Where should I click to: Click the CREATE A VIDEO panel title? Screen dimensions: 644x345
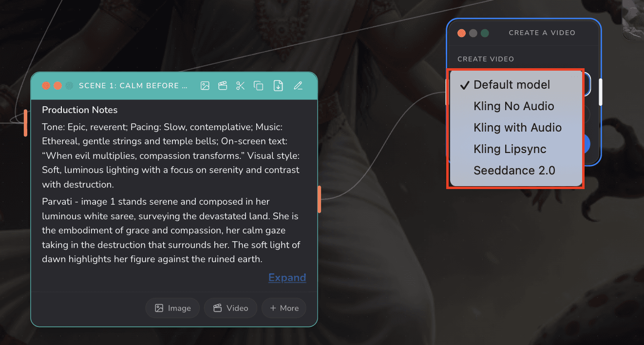click(542, 33)
